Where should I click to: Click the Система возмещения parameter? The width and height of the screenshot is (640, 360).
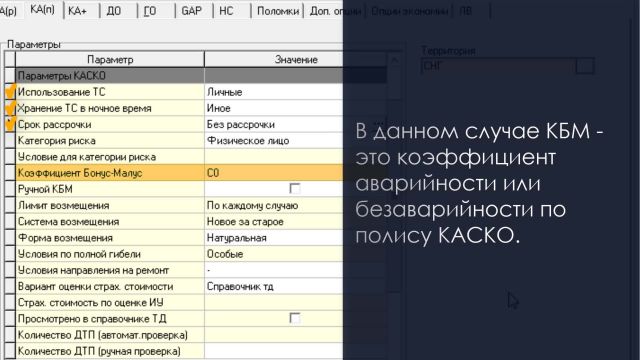click(110, 222)
